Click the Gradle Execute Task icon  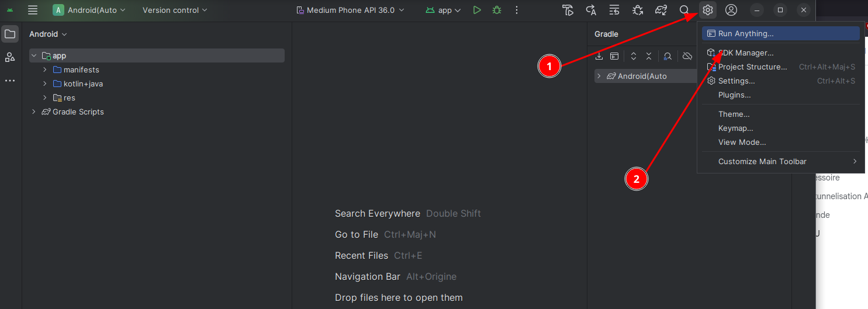pos(614,56)
